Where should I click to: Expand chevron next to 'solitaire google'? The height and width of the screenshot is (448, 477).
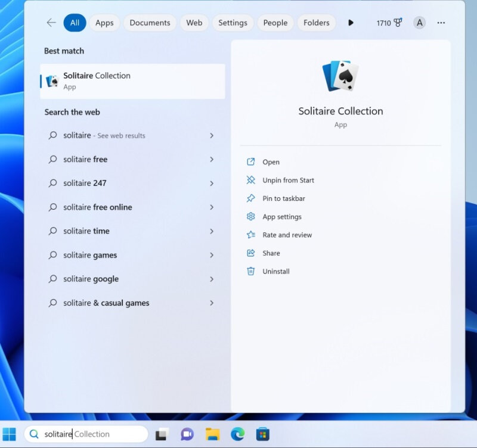[212, 279]
